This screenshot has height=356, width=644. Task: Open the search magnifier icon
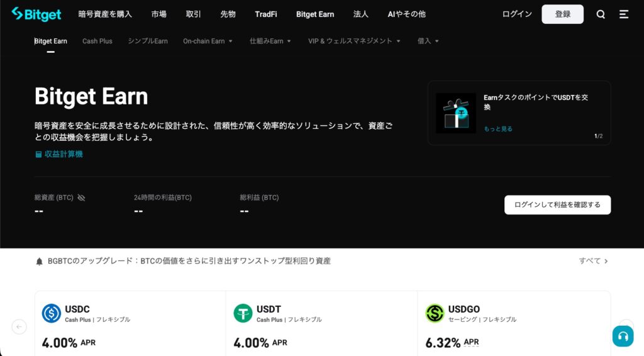[601, 14]
